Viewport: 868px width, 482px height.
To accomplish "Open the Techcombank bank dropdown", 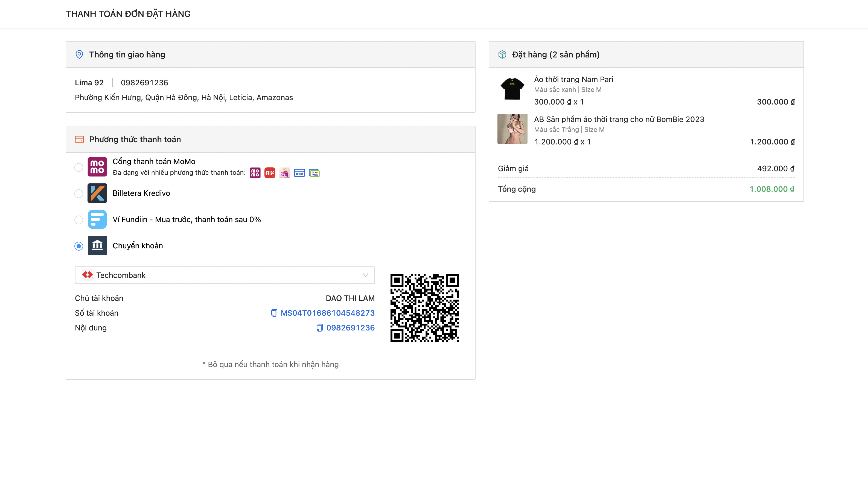I will click(225, 275).
